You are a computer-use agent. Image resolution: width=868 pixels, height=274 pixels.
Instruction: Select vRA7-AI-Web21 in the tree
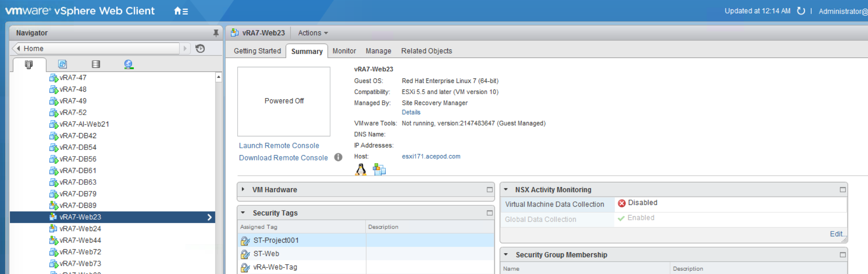point(84,124)
